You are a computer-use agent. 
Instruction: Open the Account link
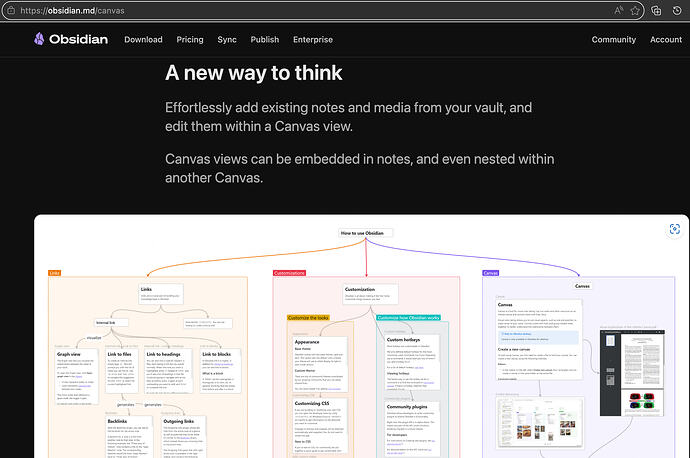pyautogui.click(x=665, y=40)
